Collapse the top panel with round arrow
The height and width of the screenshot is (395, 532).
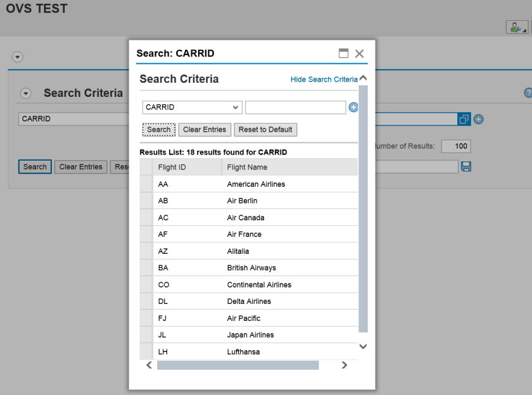[18, 57]
